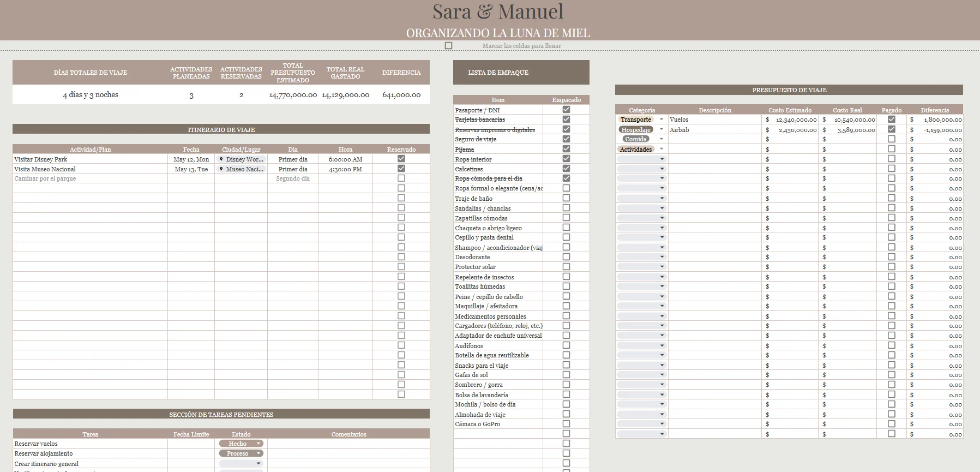The image size is (980, 472).
Task: Select the 'Reservar alojamiento' task cell
Action: click(90, 453)
